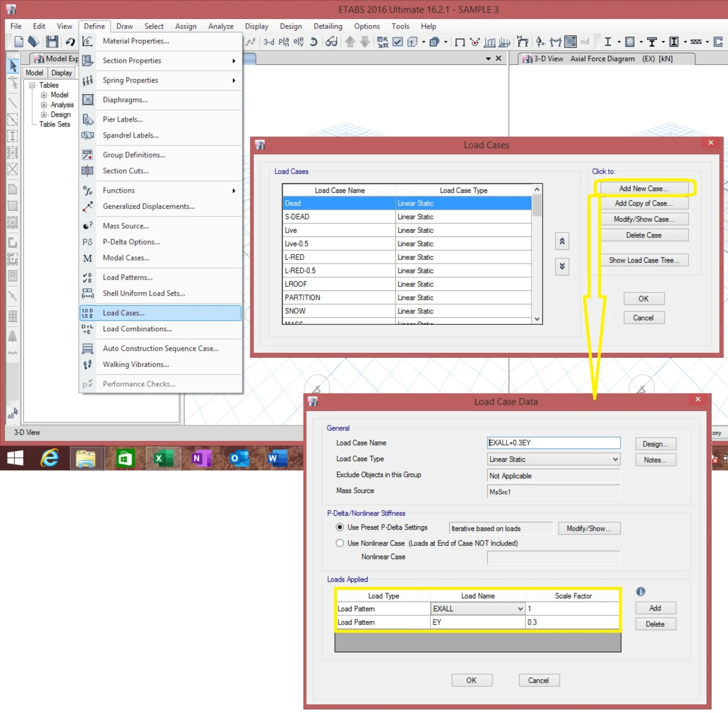Click the glasses refresh view icon
This screenshot has height=713, width=728.
tap(331, 42)
